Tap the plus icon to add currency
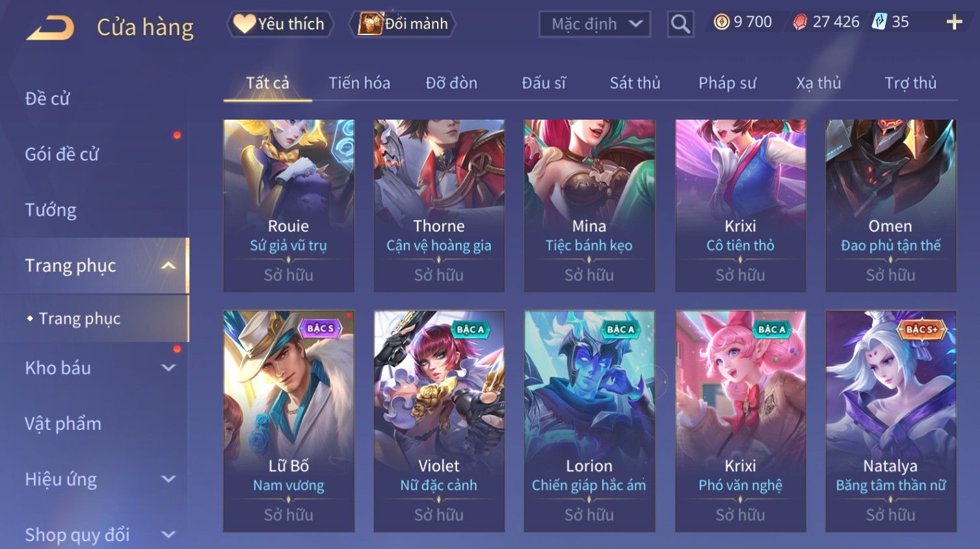980x549 pixels. click(x=954, y=22)
